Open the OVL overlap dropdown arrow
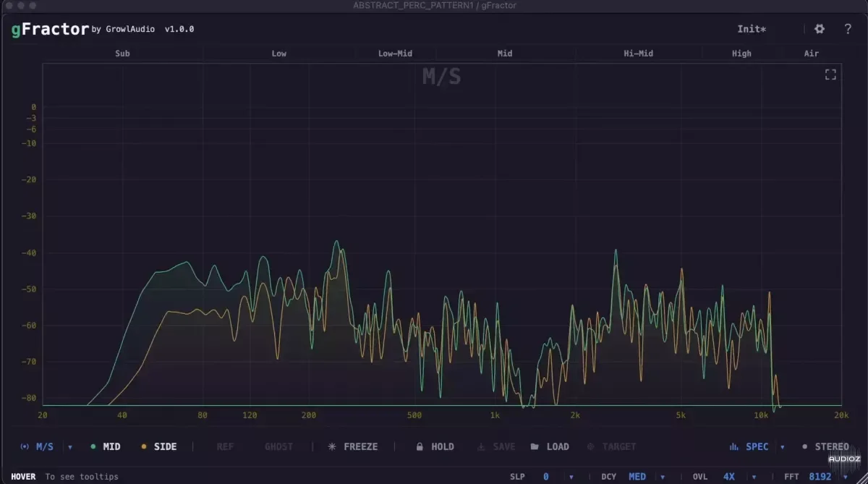This screenshot has width=868, height=484. (x=752, y=477)
